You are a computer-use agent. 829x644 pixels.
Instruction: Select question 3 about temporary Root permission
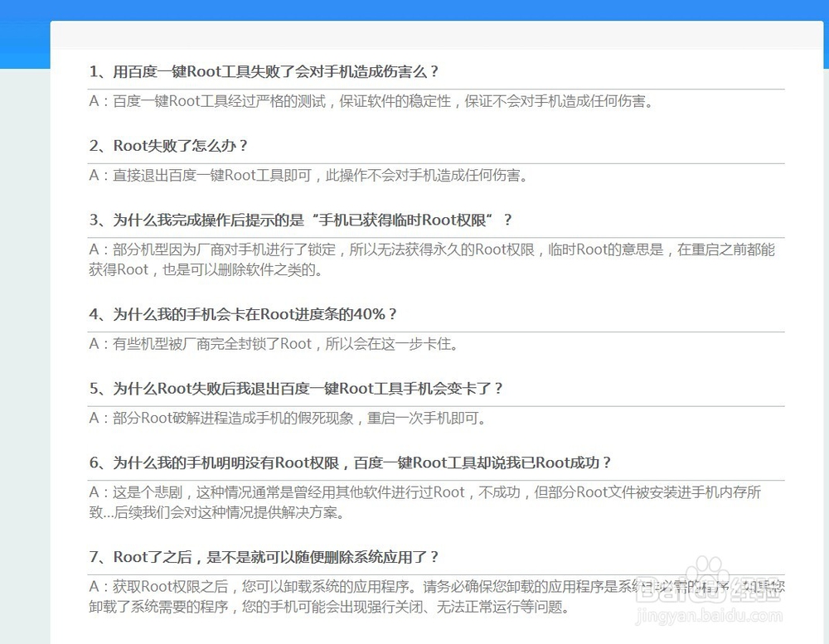pos(300,220)
